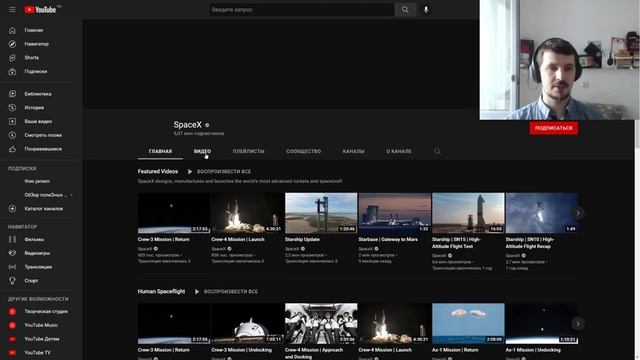This screenshot has height=360, width=640.
Task: Open Crew-3 Mission Undocking thumbnail
Action: pos(247,323)
